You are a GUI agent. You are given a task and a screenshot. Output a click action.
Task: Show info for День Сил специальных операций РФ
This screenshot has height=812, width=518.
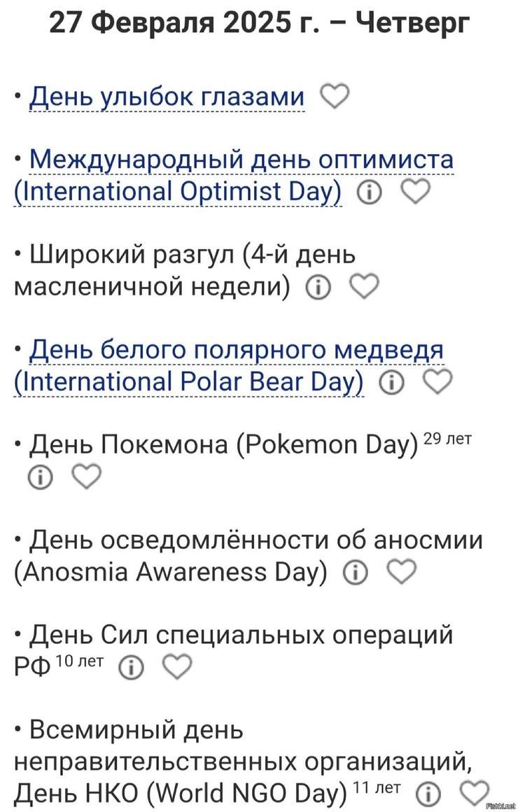click(x=130, y=668)
